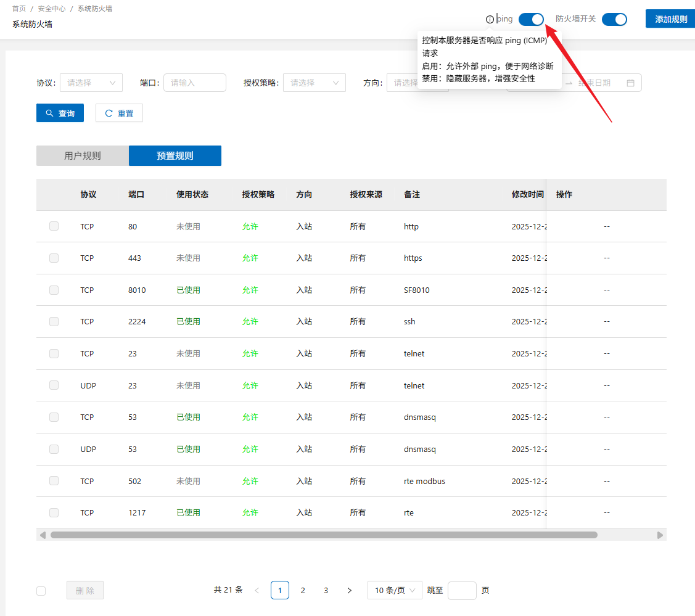Go to next page with right chevron

pyautogui.click(x=350, y=590)
